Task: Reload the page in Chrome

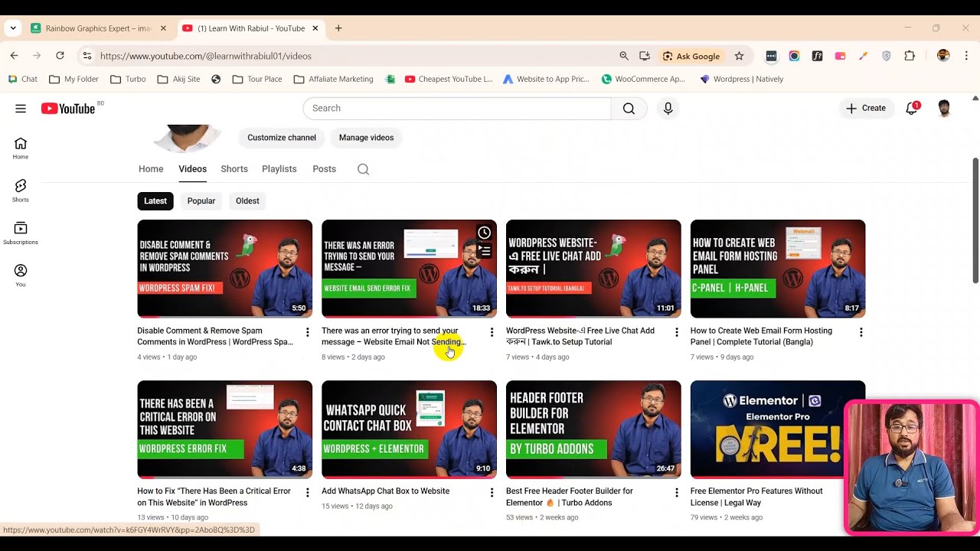Action: pyautogui.click(x=60, y=56)
